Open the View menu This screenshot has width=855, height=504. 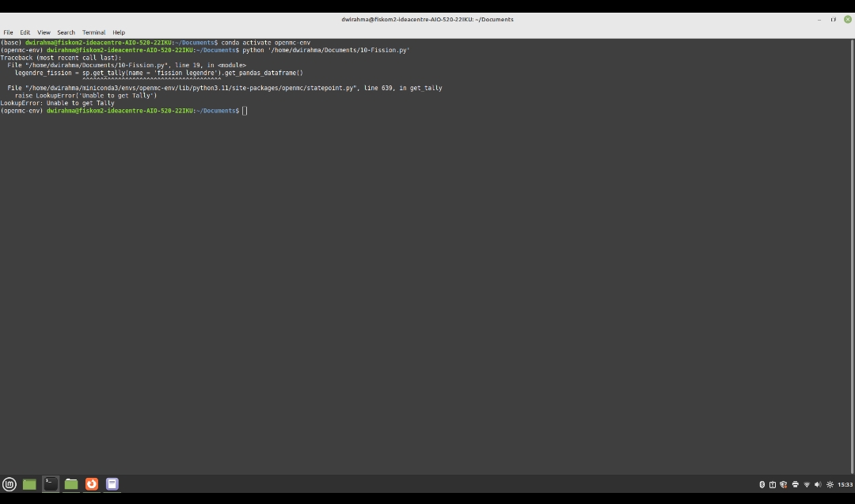44,32
